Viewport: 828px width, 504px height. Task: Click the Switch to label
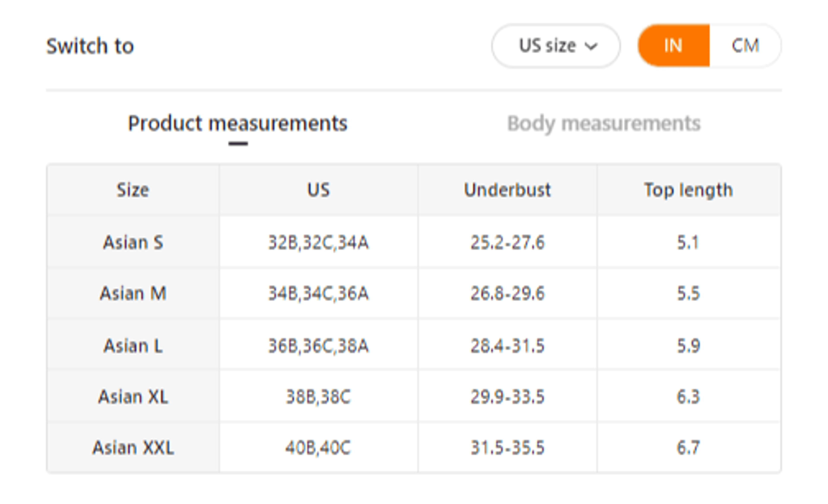tap(90, 46)
